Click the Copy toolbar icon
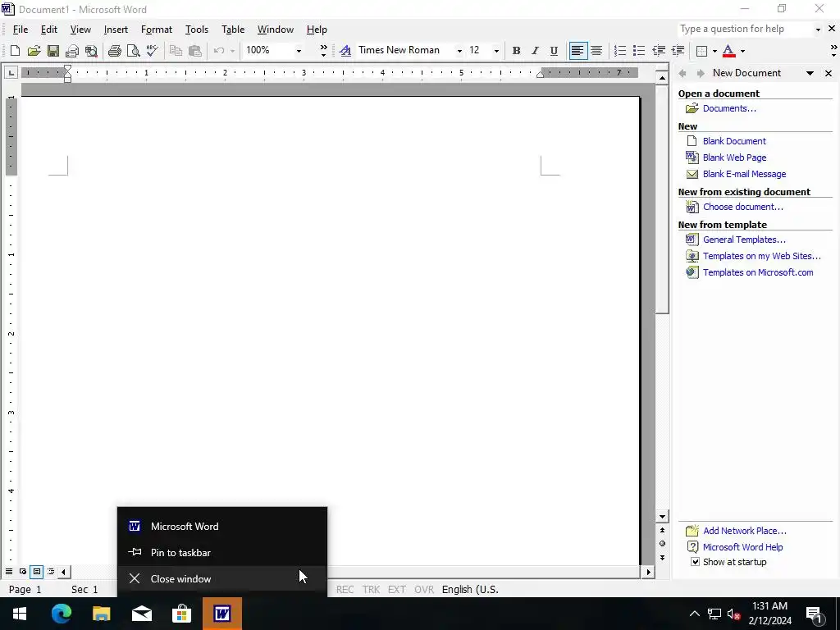The height and width of the screenshot is (630, 840). (x=176, y=51)
